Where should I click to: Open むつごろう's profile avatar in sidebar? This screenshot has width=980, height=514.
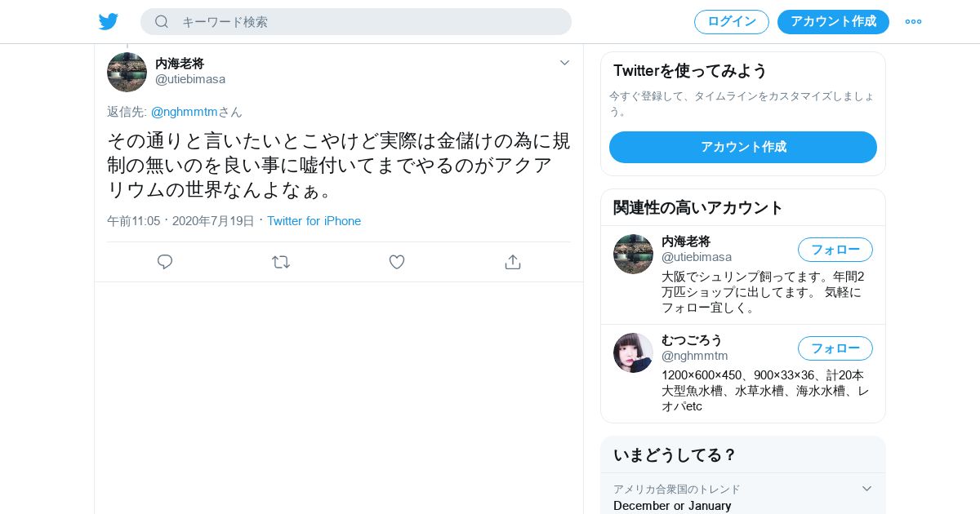tap(633, 352)
